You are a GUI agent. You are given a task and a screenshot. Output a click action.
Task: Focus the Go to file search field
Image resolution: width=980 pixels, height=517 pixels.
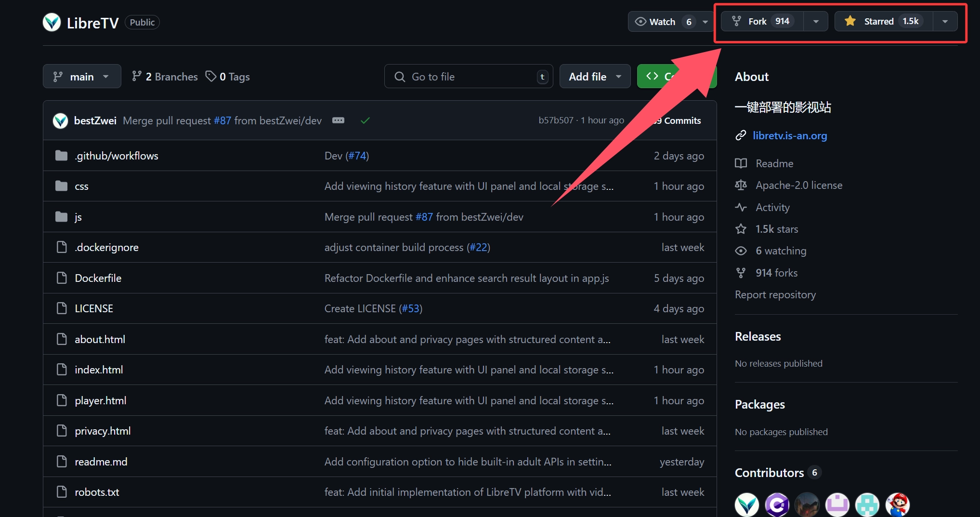pyautogui.click(x=469, y=76)
